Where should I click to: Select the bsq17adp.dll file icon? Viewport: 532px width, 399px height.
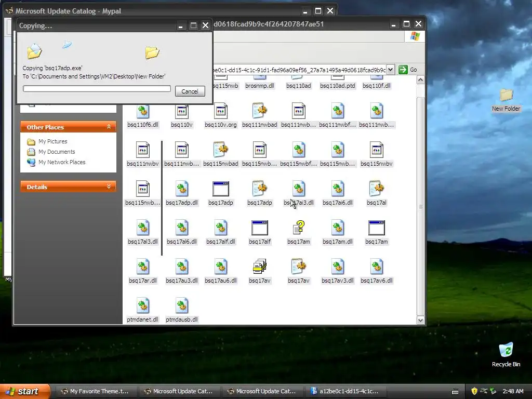click(x=182, y=189)
